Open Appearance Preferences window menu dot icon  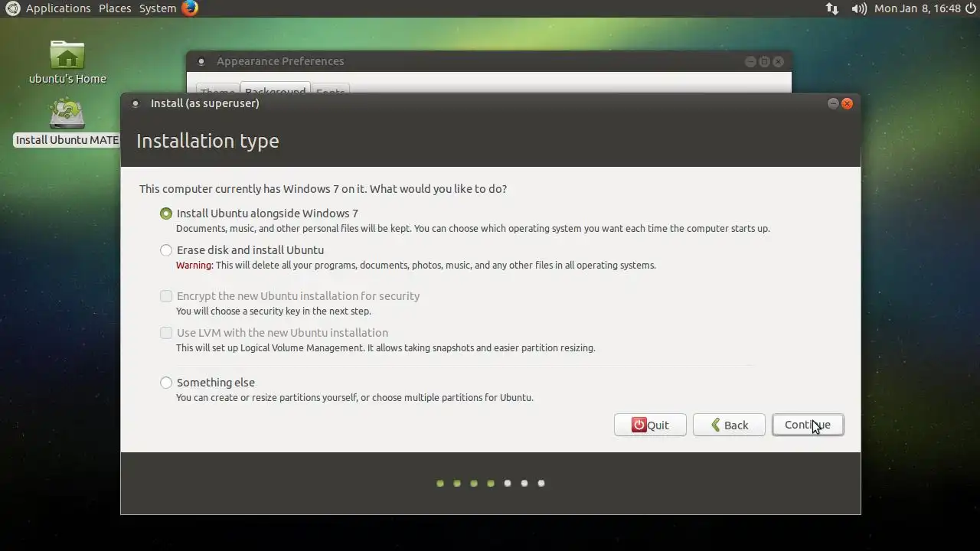coord(201,61)
